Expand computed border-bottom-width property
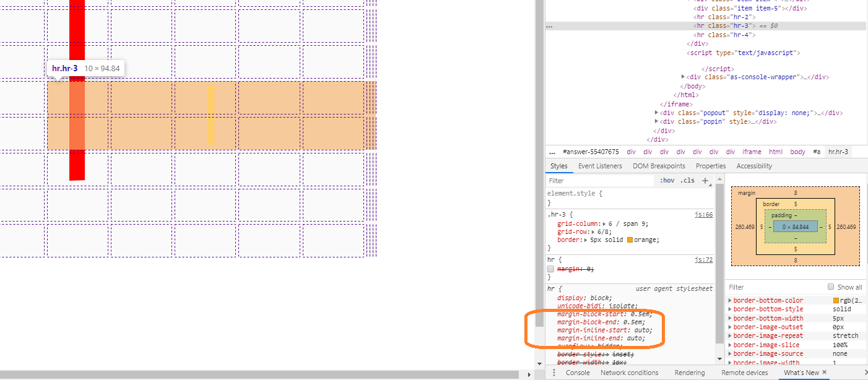The height and width of the screenshot is (380, 868). coord(731,318)
